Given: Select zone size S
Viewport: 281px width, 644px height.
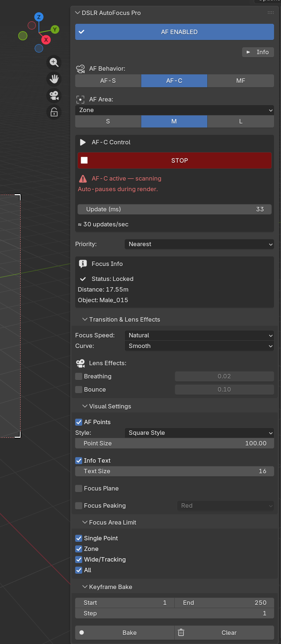Looking at the screenshot, I should (x=108, y=121).
